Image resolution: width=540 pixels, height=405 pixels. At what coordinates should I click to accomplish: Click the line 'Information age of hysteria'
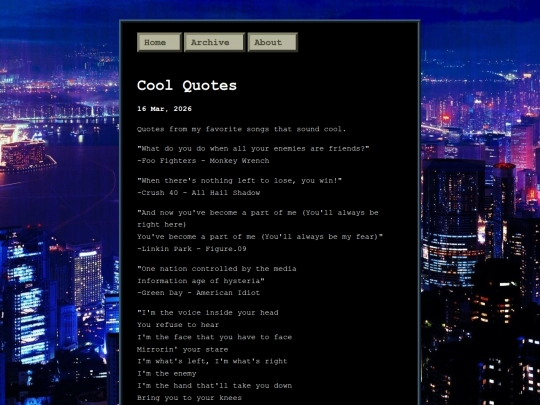(x=201, y=281)
